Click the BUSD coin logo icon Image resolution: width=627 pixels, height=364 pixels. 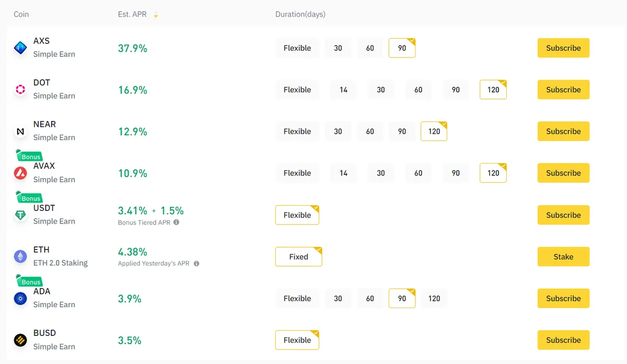point(20,340)
